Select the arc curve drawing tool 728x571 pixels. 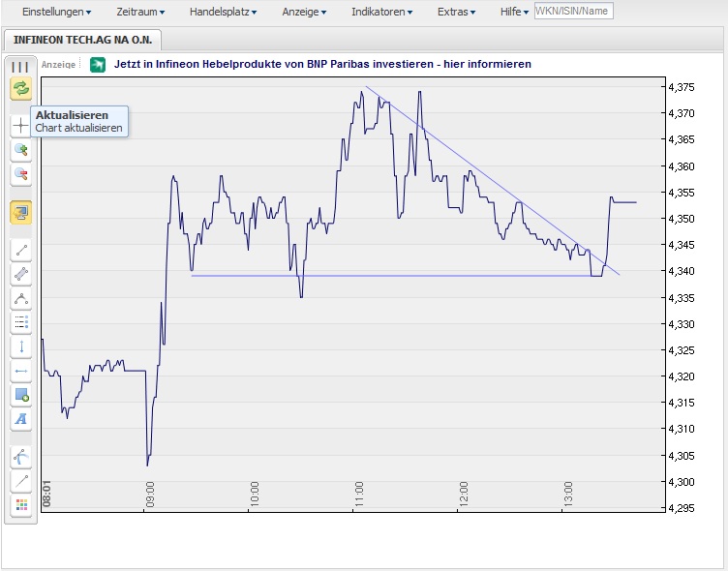tap(21, 299)
